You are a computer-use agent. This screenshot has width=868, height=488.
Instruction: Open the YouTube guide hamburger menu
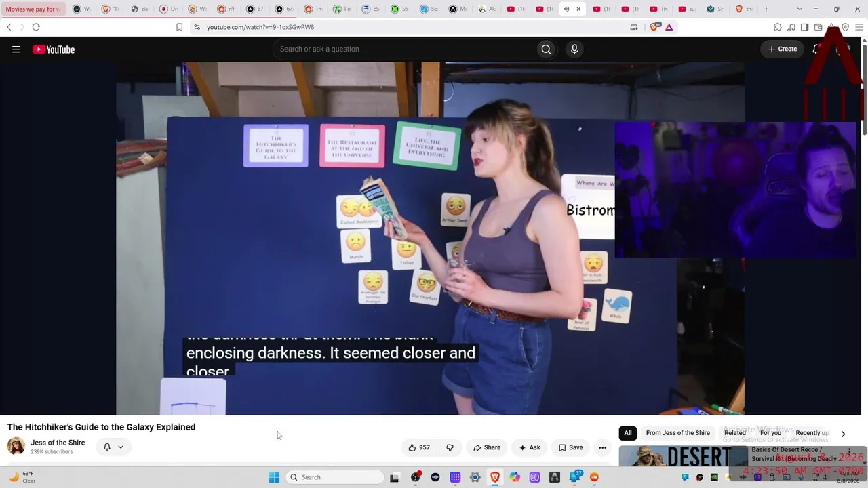pos(16,49)
